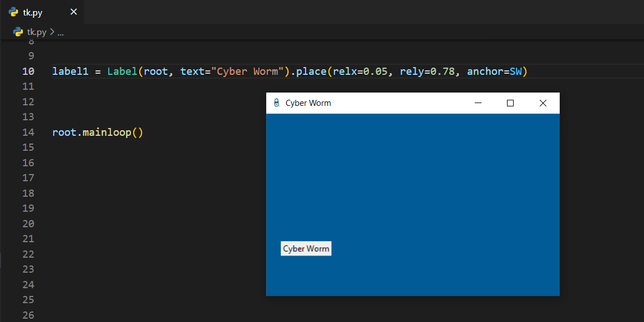Screen dimensions: 644x322
Task: Click the "Cyber Worm" string in the code
Action: pyautogui.click(x=247, y=71)
